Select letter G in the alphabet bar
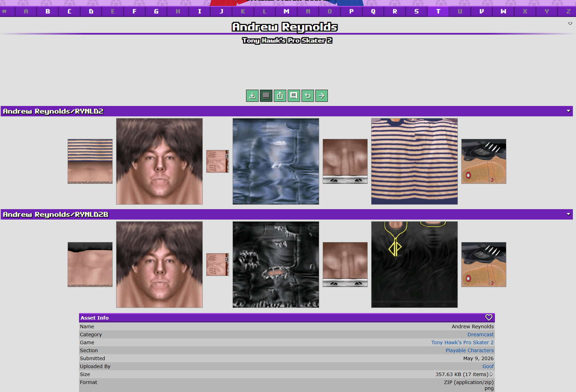 [x=156, y=11]
